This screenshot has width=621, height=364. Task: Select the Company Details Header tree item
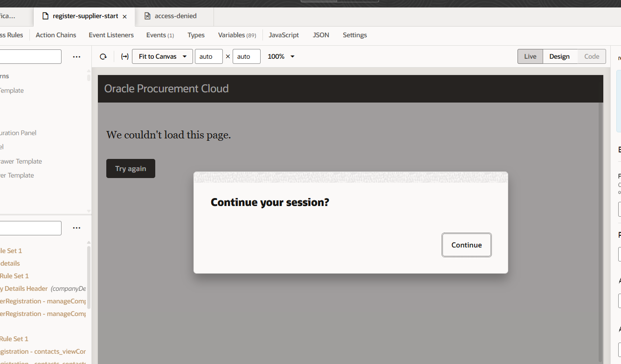point(24,288)
